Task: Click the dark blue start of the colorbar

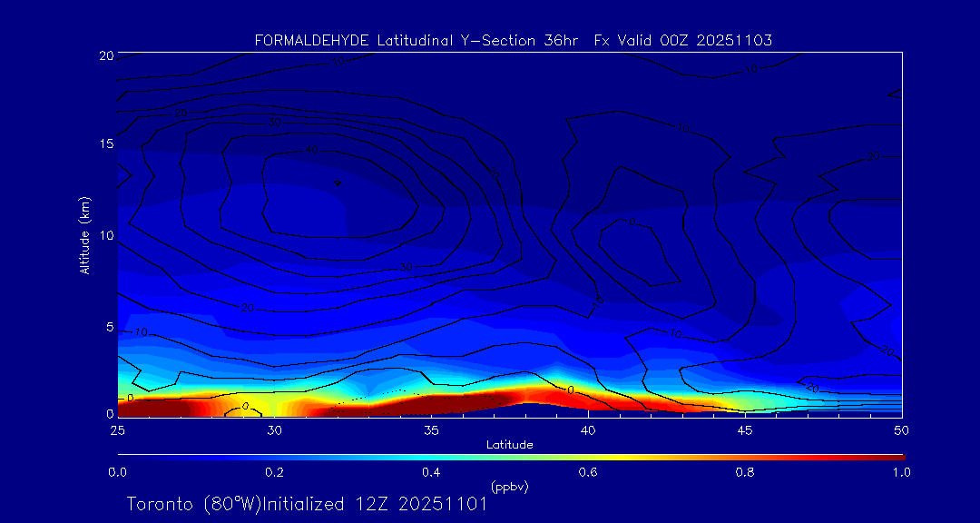Action: (x=122, y=456)
